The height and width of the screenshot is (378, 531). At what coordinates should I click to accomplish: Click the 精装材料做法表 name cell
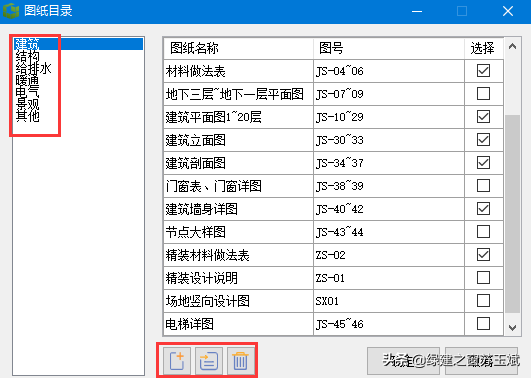(238, 255)
